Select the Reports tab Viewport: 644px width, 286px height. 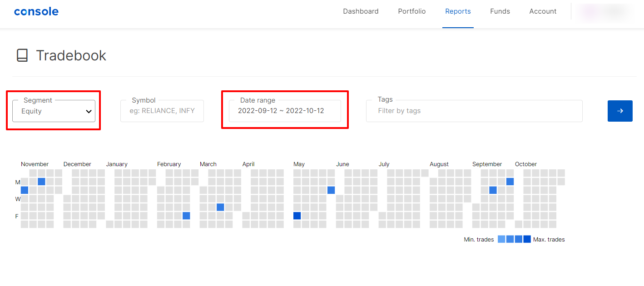tap(458, 11)
